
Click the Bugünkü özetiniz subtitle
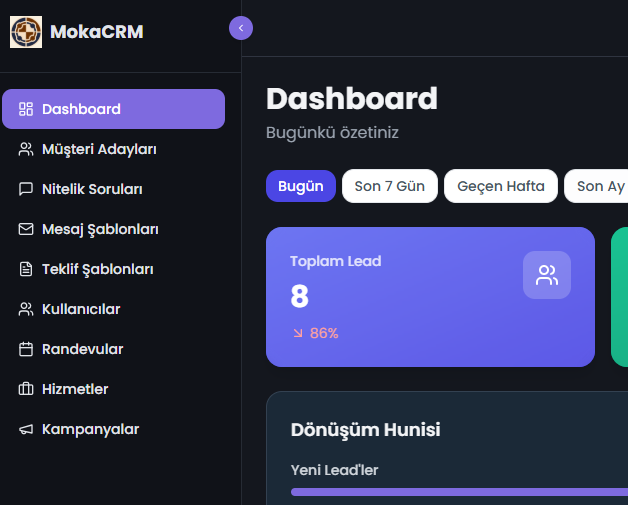click(332, 133)
